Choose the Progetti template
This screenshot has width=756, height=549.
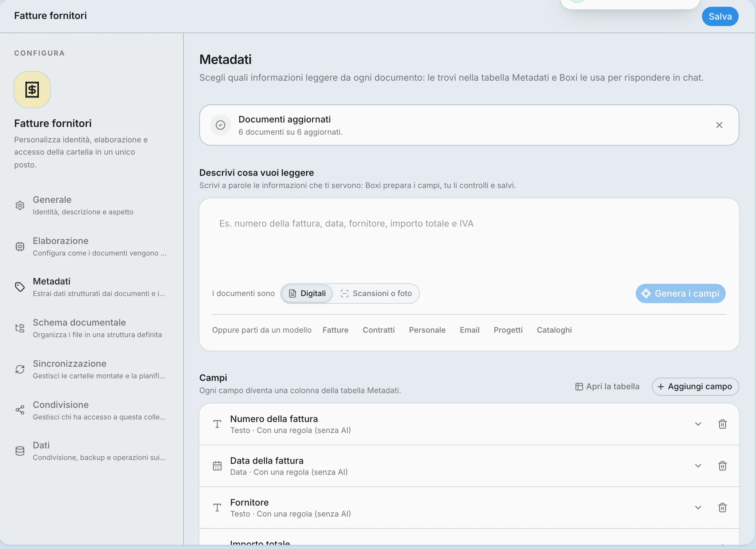click(508, 330)
